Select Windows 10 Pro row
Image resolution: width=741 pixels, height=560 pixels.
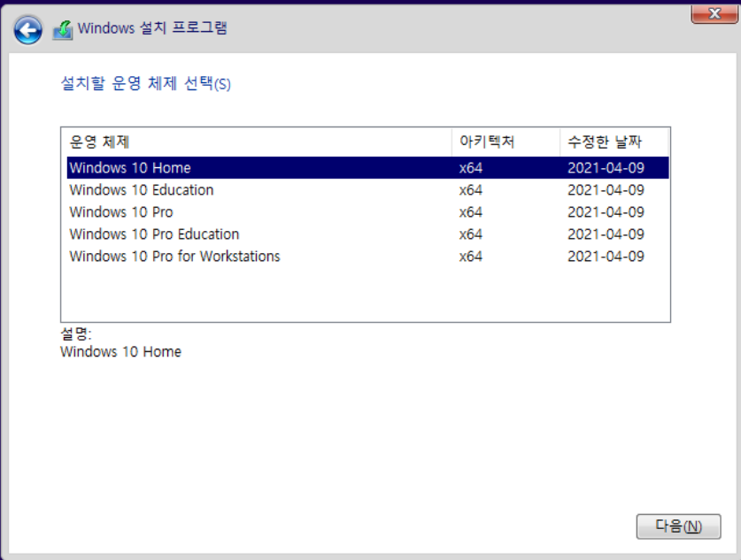click(x=367, y=212)
